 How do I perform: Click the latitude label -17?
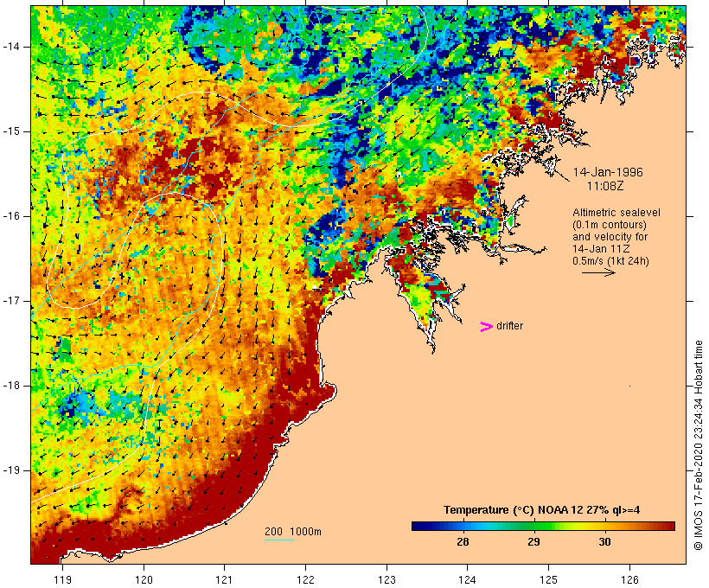coord(10,301)
